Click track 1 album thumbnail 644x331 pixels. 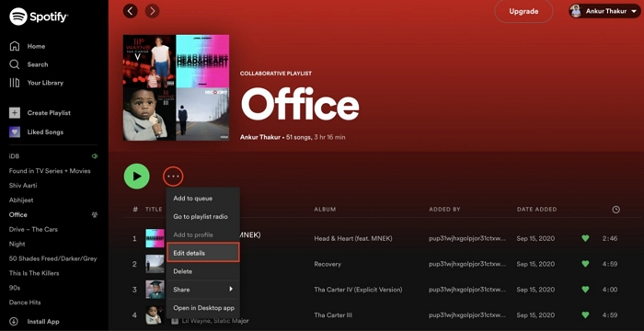(155, 238)
